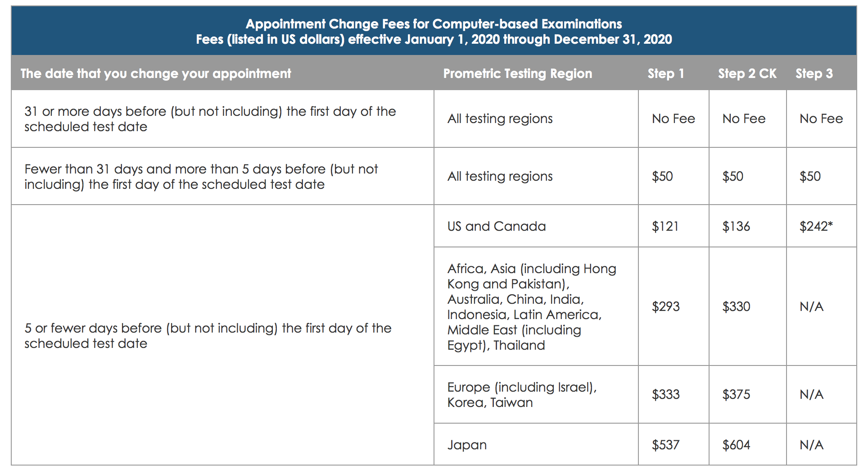Select the $604 fee for Japan
The width and height of the screenshot is (868, 475).
click(x=736, y=445)
